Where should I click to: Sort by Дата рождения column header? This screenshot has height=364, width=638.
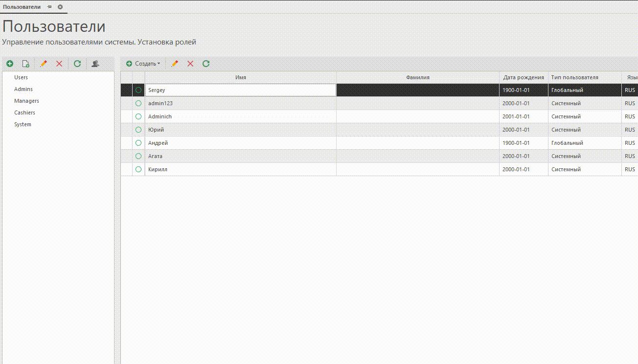523,77
